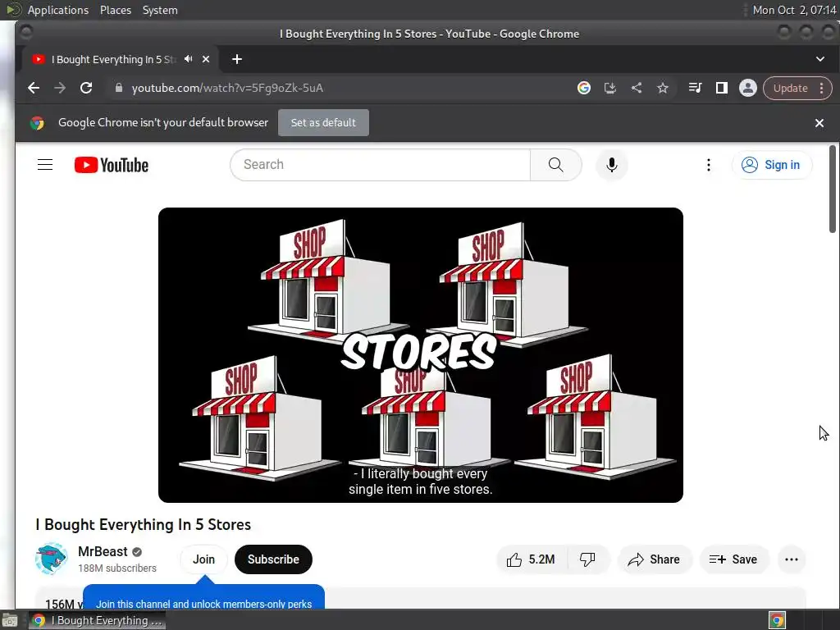Bookmark this page with the star icon
840x630 pixels.
[663, 88]
